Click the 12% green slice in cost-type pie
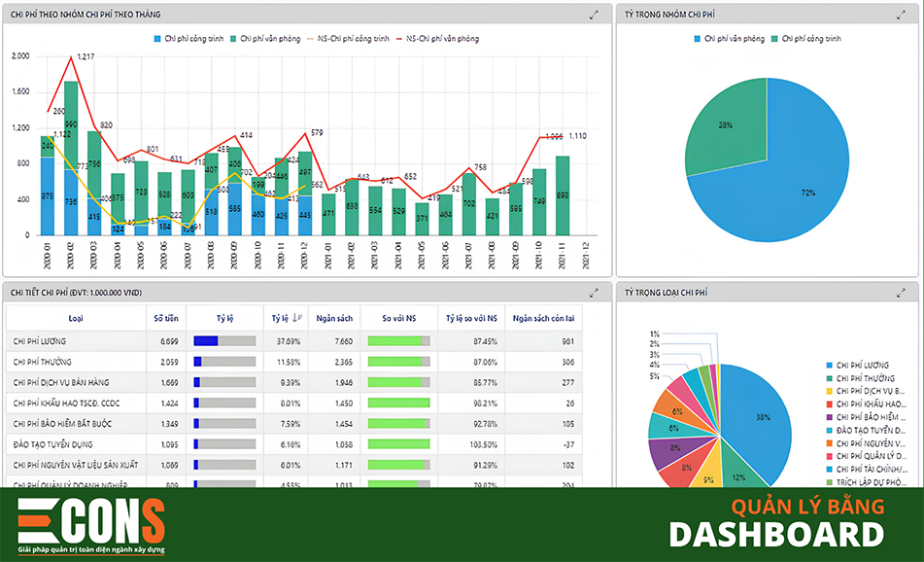The height and width of the screenshot is (562, 924). 738,472
